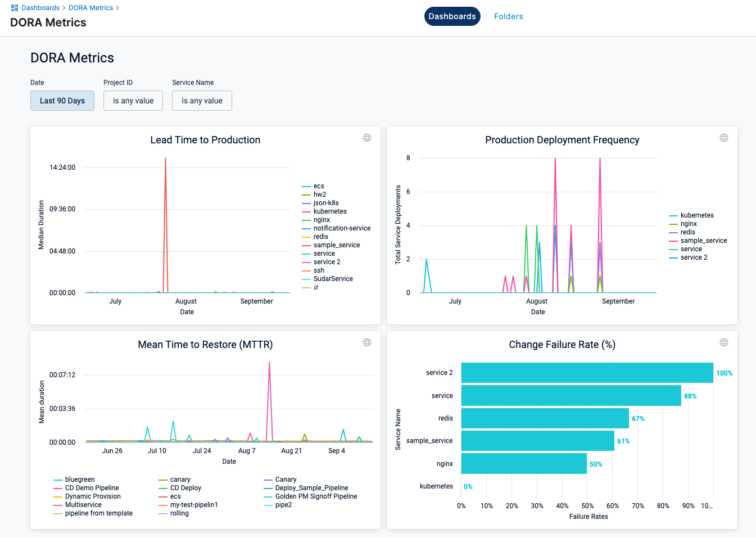Image resolution: width=756 pixels, height=538 pixels.
Task: Click globe icon on Production Deployment Frequency
Action: click(724, 138)
